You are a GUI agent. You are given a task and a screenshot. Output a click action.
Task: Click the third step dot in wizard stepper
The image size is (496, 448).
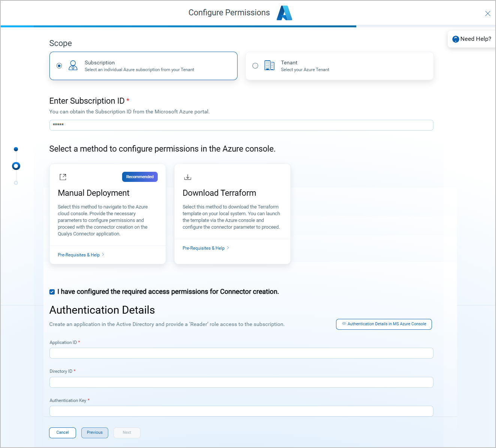16,183
